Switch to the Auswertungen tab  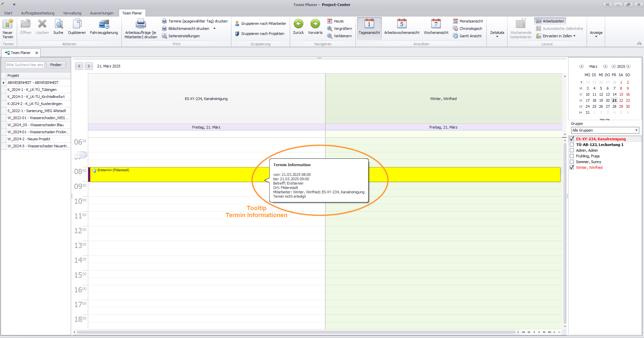pos(102,13)
